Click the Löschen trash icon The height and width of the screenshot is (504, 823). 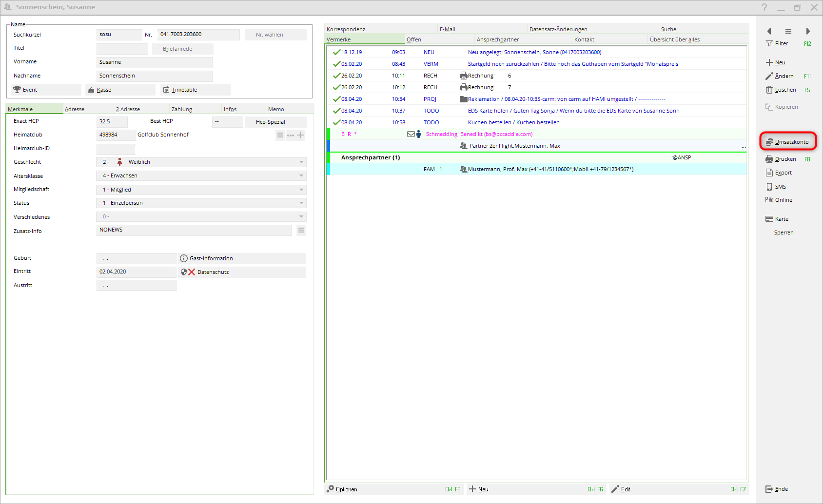769,90
